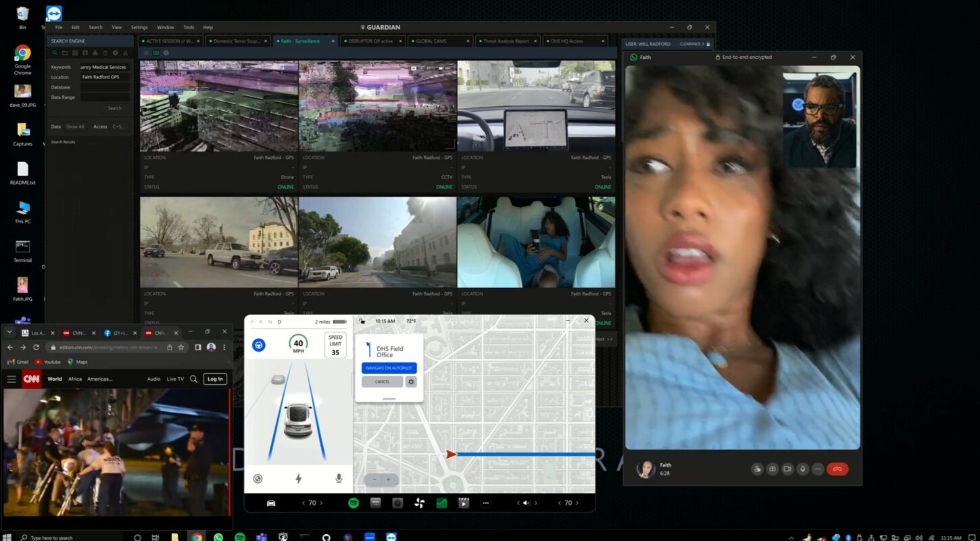The height and width of the screenshot is (541, 980).
Task: Open the Windows Start menu
Action: pyautogui.click(x=7, y=538)
